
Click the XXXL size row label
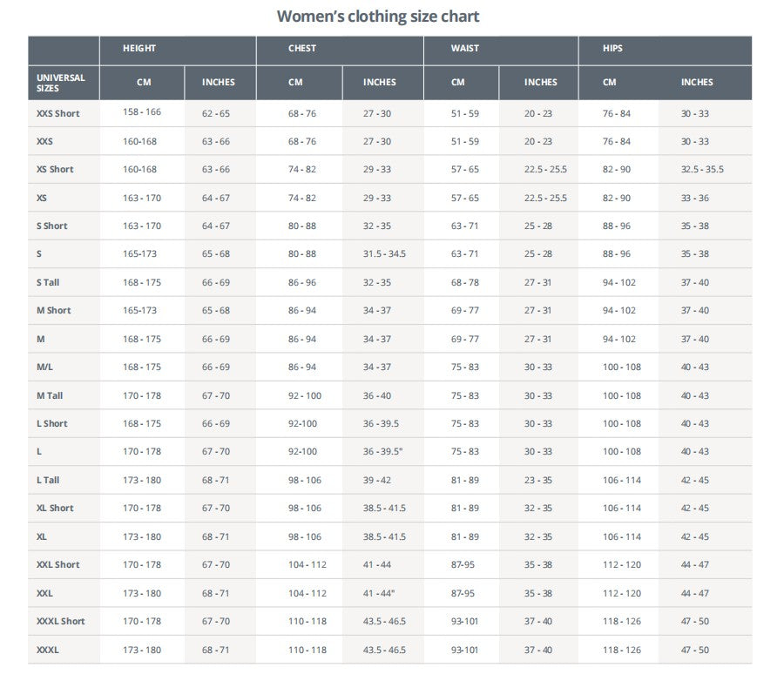coord(48,650)
